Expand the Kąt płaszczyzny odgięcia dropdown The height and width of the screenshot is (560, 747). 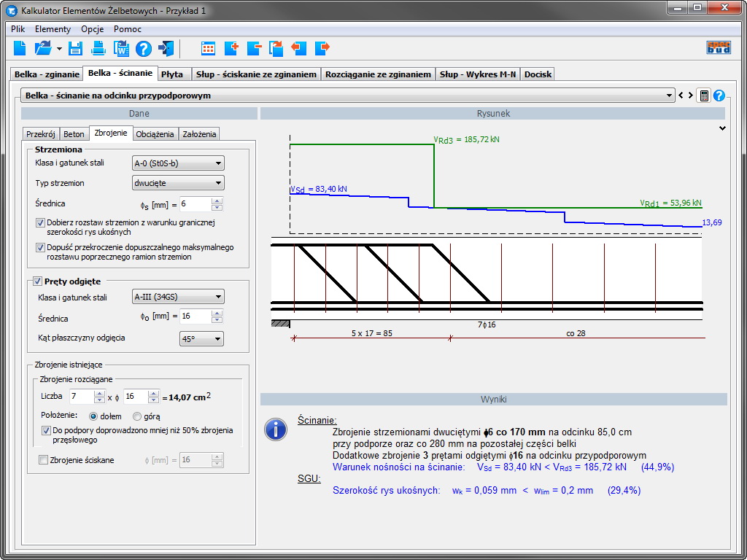201,338
